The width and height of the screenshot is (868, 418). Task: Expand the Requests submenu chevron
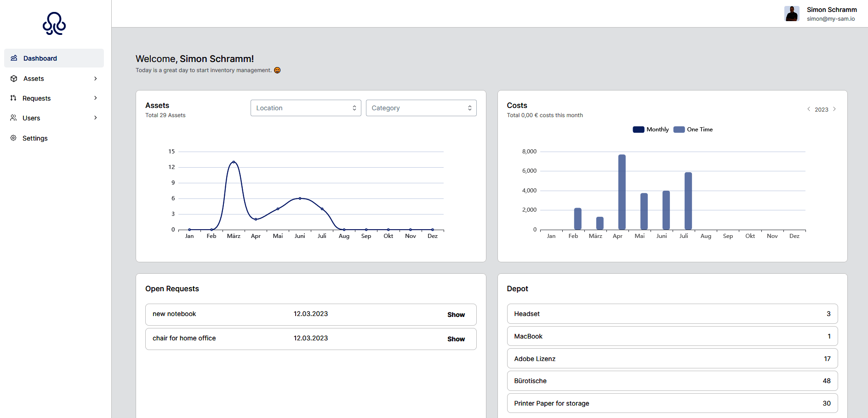pyautogui.click(x=96, y=98)
